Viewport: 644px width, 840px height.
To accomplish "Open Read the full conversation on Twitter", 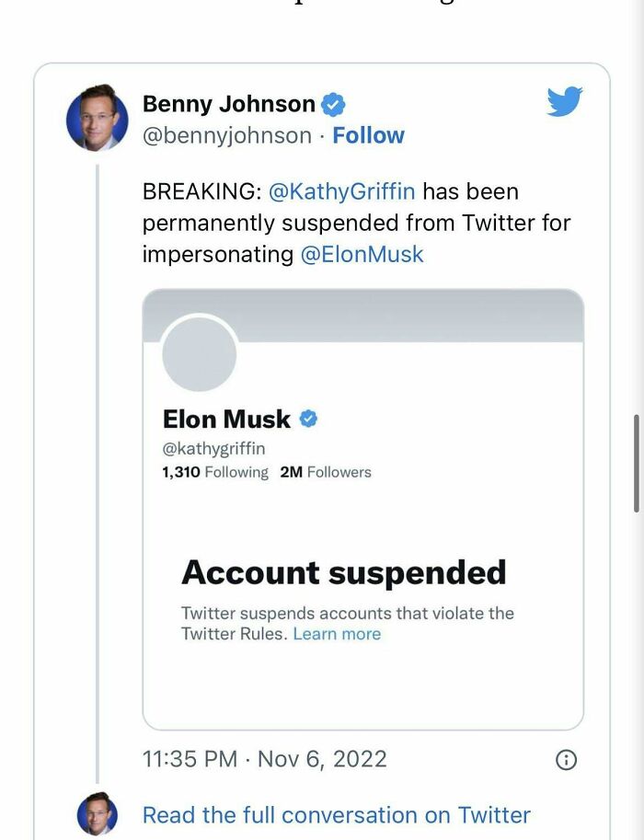I will [335, 815].
